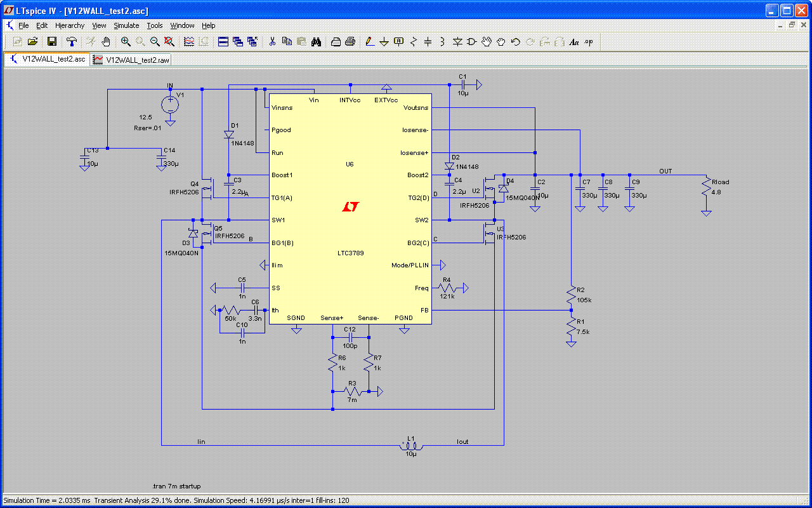The image size is (812, 508).
Task: Click the R4 121k resistor value
Action: [447, 296]
